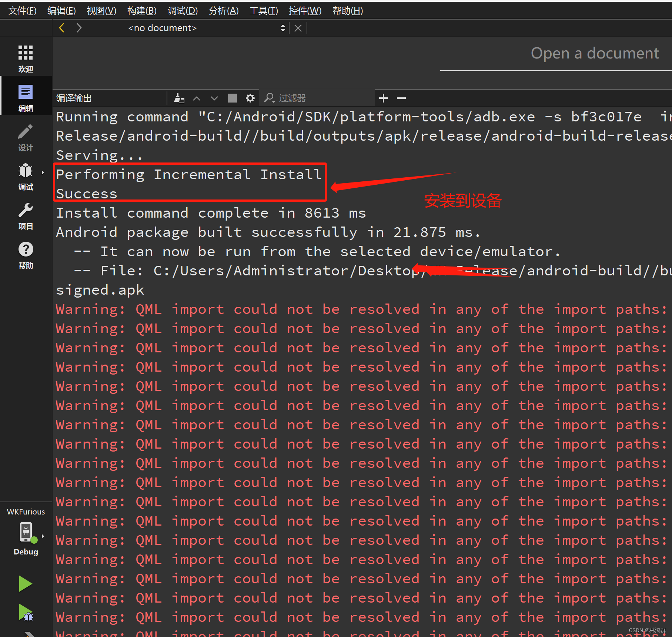Switch to the 调试 debug mode
The height and width of the screenshot is (637, 672).
26,177
